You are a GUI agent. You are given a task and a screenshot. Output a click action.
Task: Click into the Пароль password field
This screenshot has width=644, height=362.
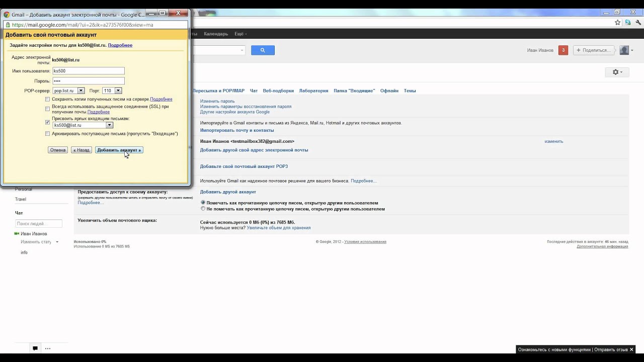tap(89, 81)
